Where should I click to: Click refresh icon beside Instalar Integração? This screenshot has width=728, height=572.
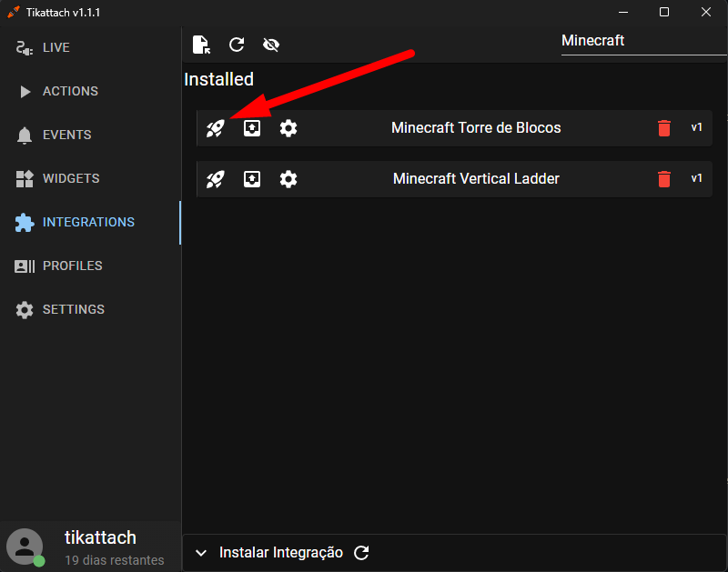(361, 553)
